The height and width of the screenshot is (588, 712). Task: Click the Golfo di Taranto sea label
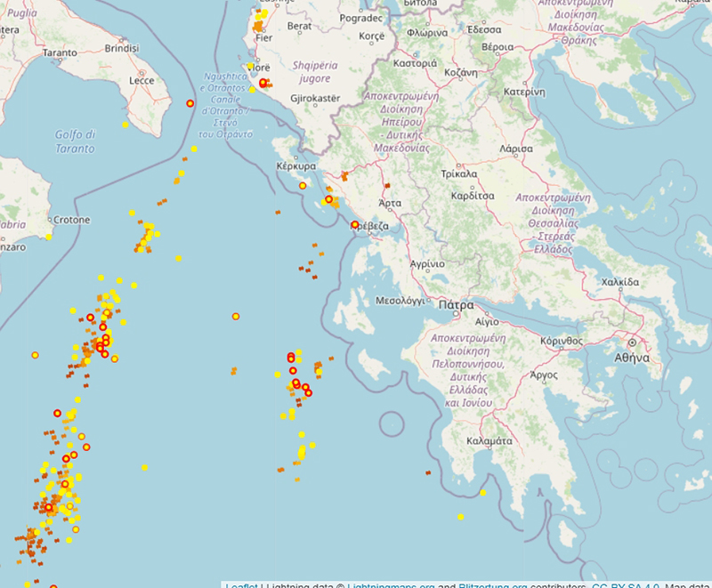point(75,141)
